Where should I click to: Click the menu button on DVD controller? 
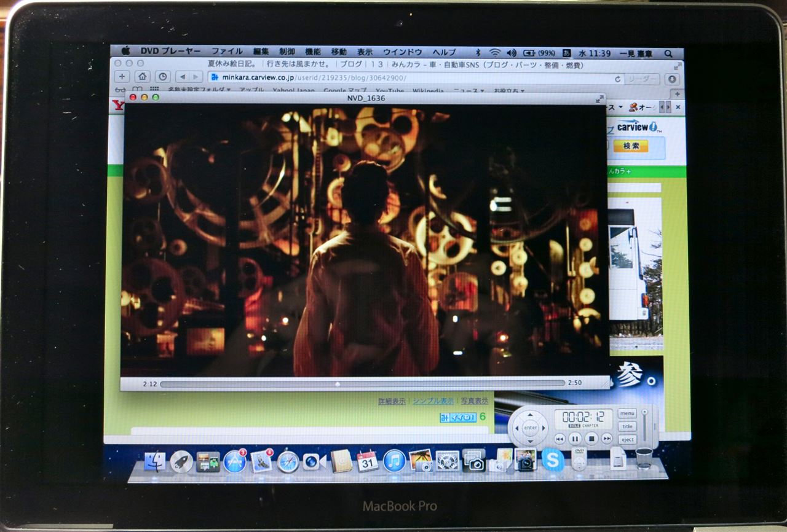627,413
